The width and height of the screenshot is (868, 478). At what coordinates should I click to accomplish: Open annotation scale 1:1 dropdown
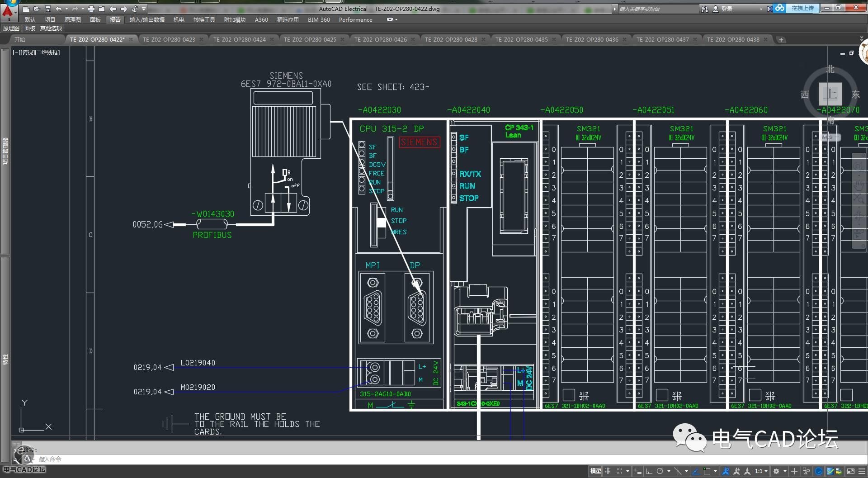(x=762, y=471)
